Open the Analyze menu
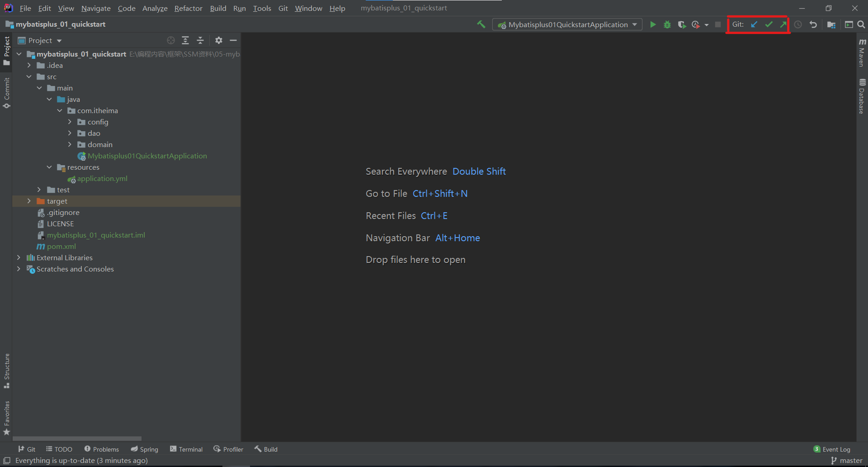Image resolution: width=868 pixels, height=467 pixels. (x=155, y=8)
